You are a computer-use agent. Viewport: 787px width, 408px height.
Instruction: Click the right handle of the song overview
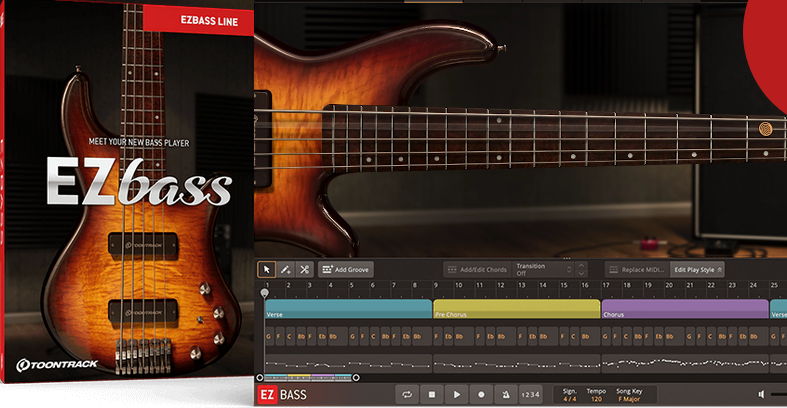coord(356,377)
